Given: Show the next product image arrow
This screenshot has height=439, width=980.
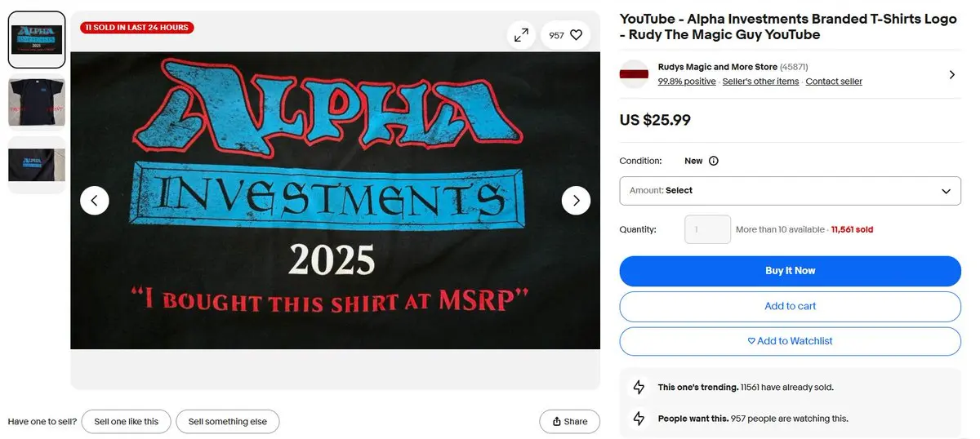Looking at the screenshot, I should tap(576, 200).
